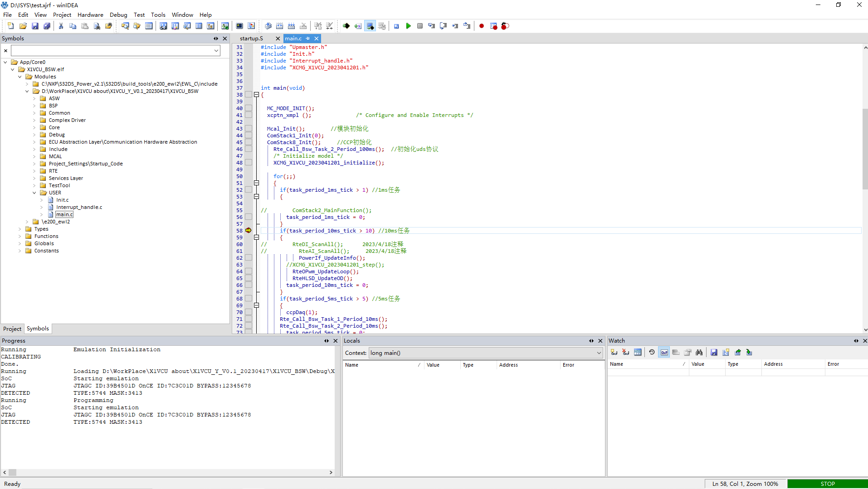Expand the MCAL folder node
868x489 pixels.
pyautogui.click(x=34, y=156)
